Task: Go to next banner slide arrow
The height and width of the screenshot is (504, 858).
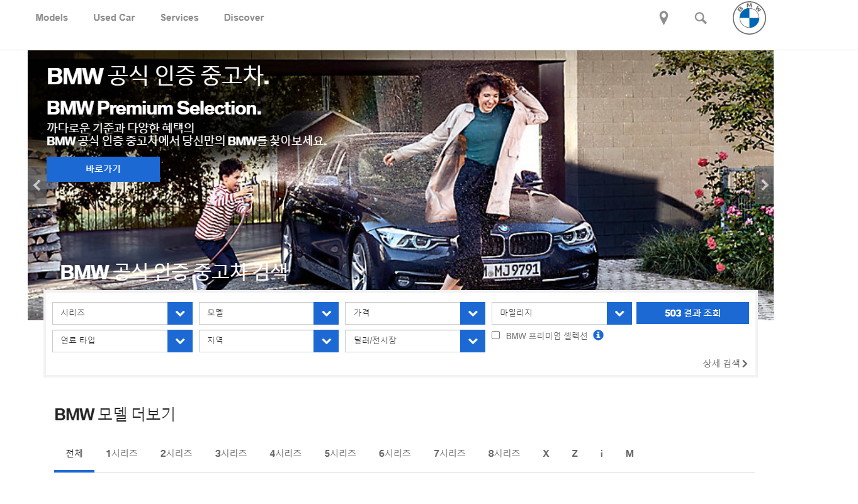Action: (x=764, y=185)
